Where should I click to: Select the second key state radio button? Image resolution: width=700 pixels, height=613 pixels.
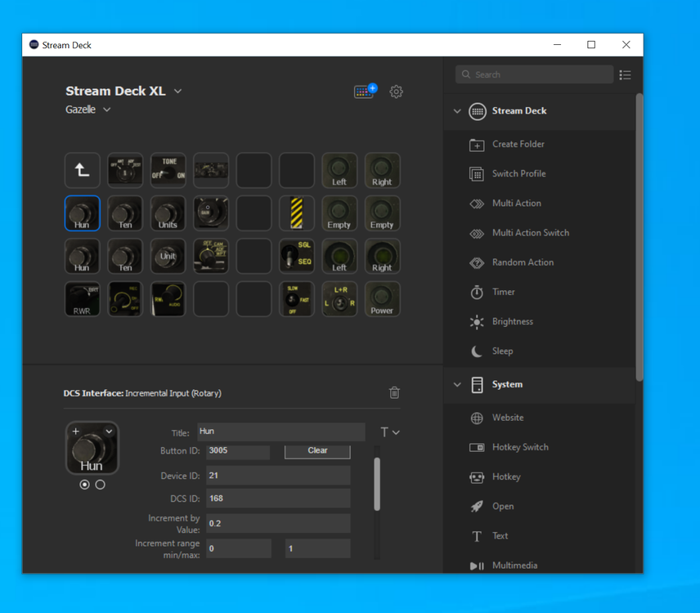click(100, 485)
